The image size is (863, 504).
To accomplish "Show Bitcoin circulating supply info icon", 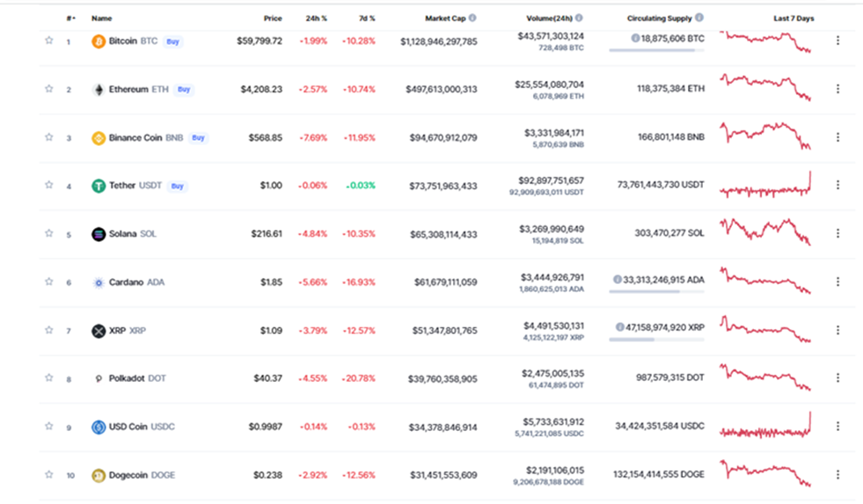I will (x=635, y=39).
